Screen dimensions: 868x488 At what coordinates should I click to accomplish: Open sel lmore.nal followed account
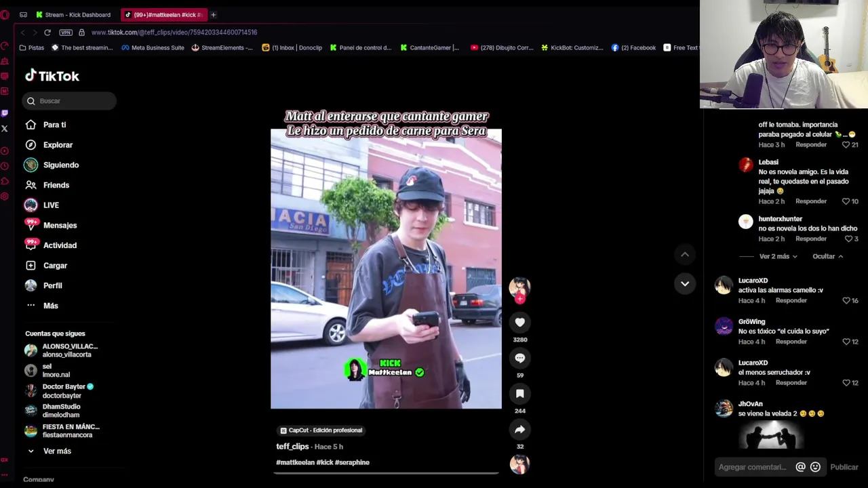click(47, 370)
